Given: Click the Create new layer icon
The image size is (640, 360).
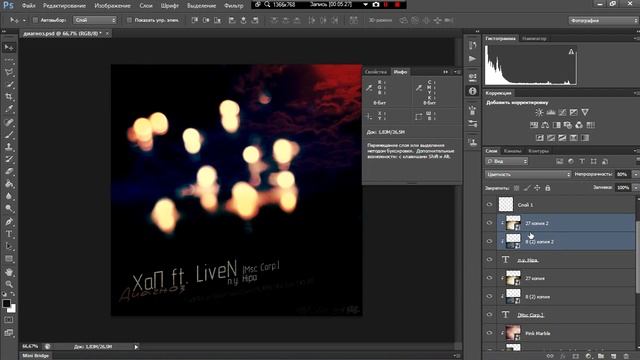Looking at the screenshot, I should pyautogui.click(x=613, y=356).
